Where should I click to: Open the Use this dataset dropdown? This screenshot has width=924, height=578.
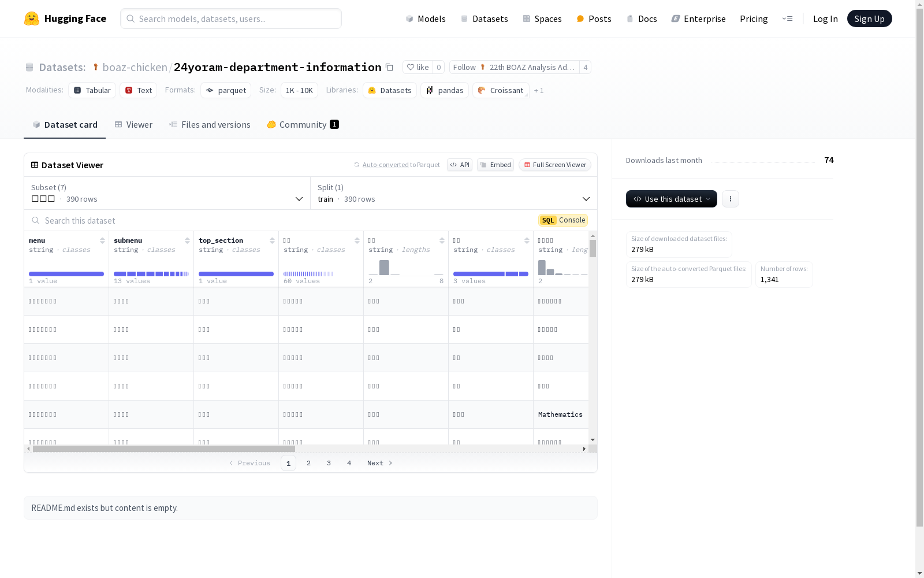672,199
